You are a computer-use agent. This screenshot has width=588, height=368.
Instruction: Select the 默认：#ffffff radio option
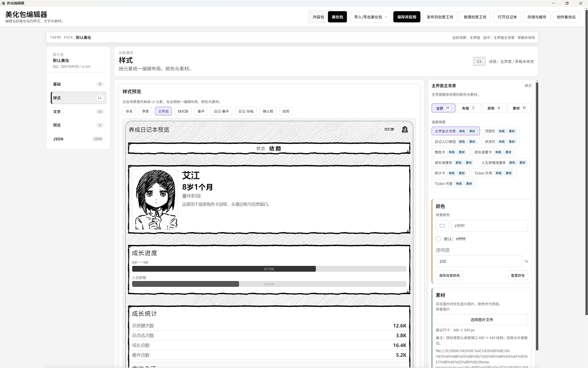pyautogui.click(x=438, y=239)
